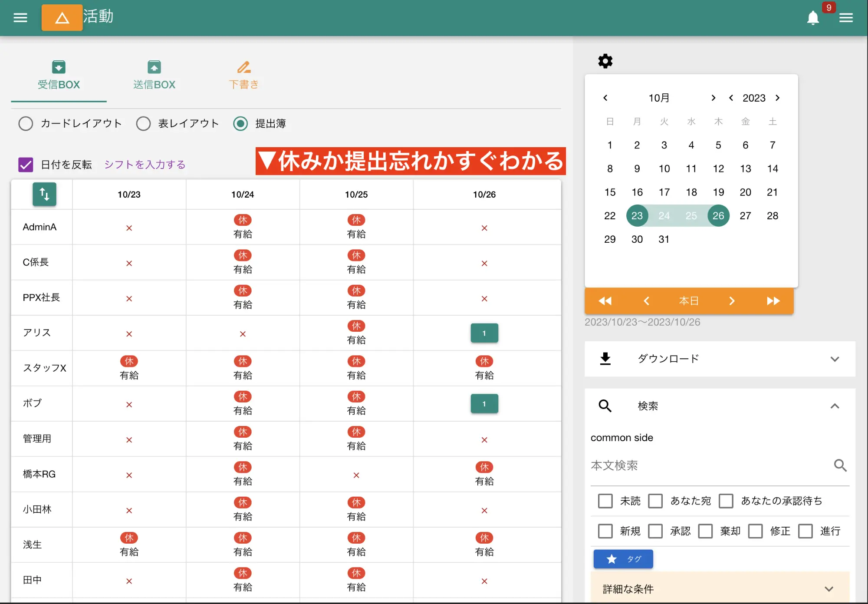Open the settings gear above the calendar
The width and height of the screenshot is (868, 604).
click(x=605, y=61)
